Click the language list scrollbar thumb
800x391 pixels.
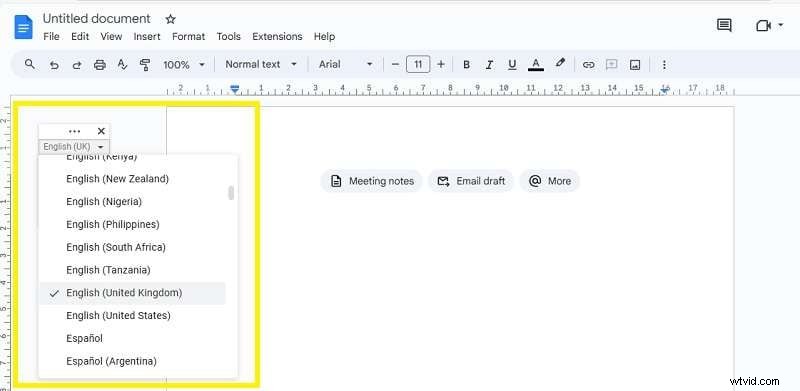tap(231, 192)
